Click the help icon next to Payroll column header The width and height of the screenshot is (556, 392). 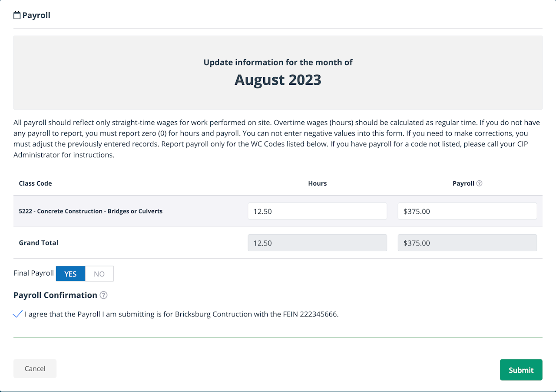(x=479, y=183)
